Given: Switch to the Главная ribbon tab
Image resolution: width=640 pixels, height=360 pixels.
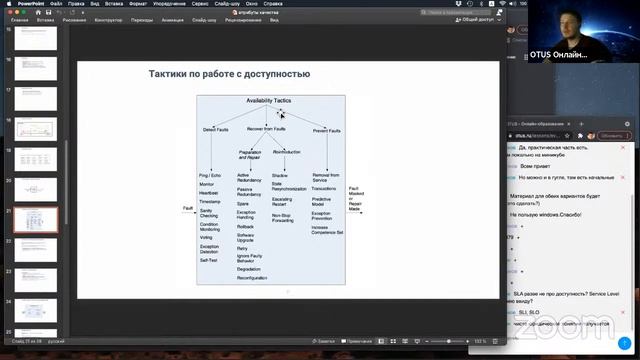Looking at the screenshot, I should tap(20, 20).
